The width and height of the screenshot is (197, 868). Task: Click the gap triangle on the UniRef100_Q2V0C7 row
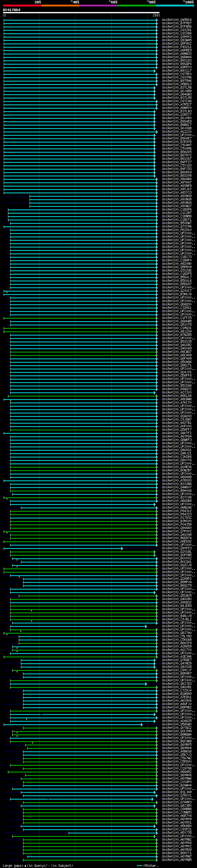click(7, 292)
